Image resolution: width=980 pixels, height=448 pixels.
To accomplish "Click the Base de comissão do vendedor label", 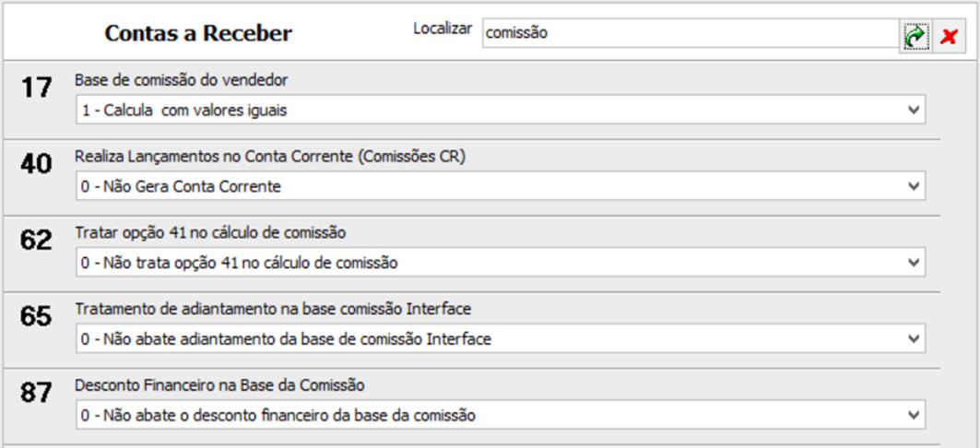I will [182, 80].
